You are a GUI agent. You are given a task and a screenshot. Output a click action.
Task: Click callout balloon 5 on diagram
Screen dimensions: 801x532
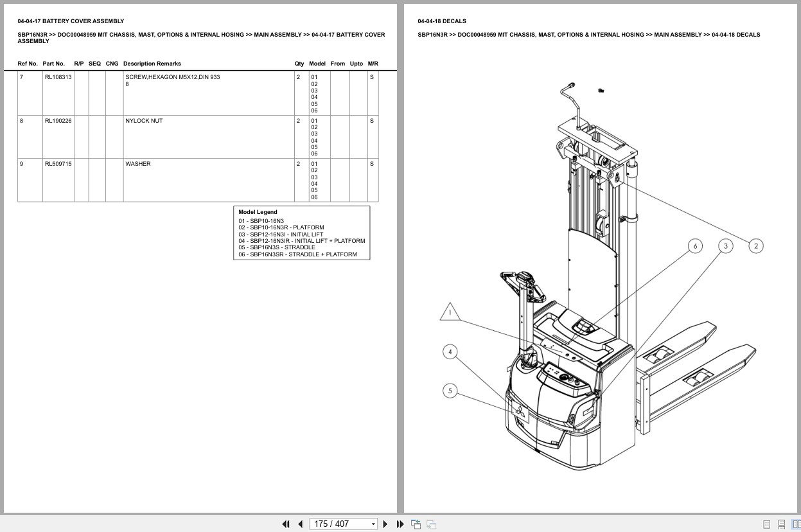click(450, 391)
